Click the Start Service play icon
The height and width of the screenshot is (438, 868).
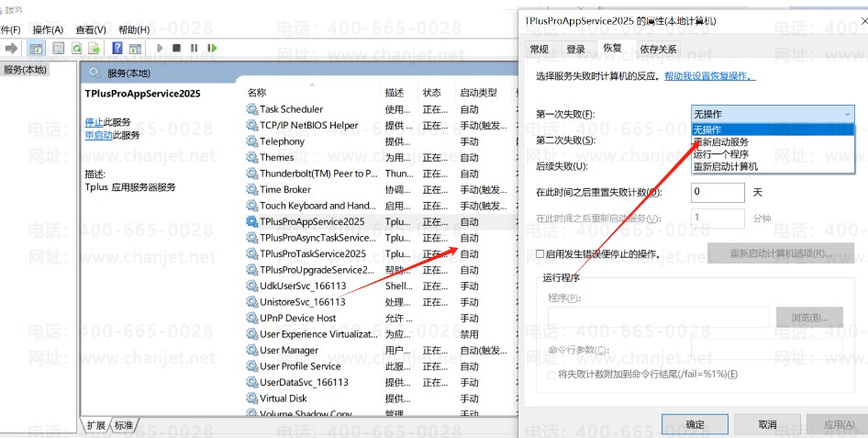[160, 48]
